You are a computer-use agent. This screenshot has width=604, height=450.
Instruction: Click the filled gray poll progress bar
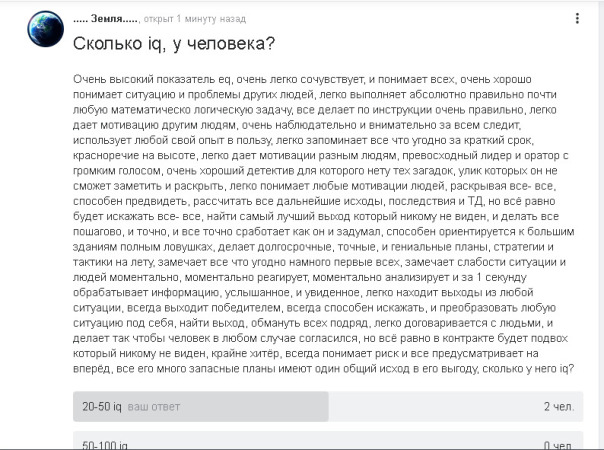pyautogui.click(x=250, y=407)
